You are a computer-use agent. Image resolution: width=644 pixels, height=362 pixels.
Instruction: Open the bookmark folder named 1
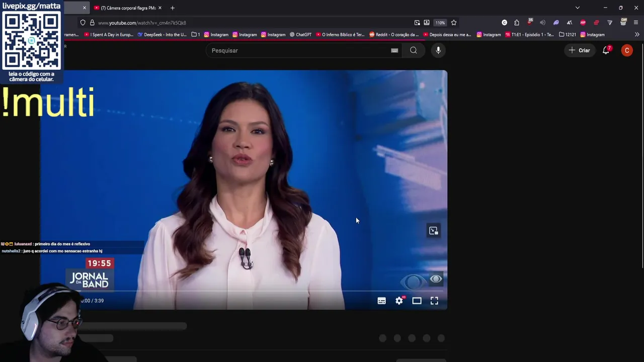tap(196, 35)
